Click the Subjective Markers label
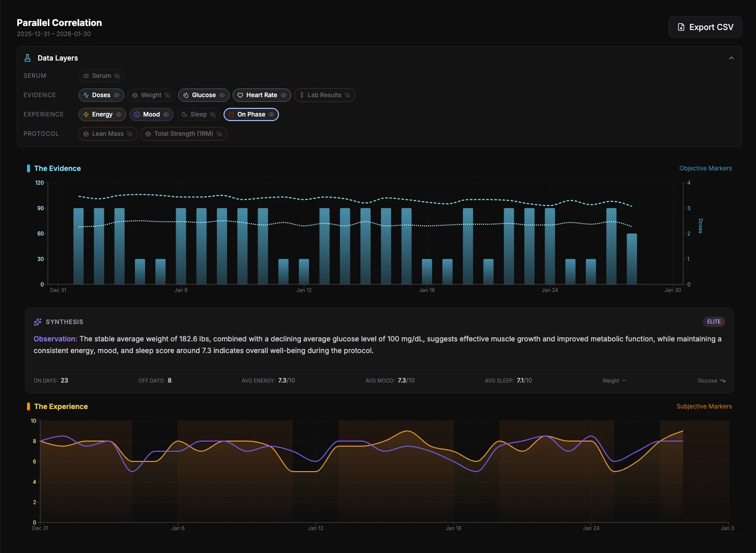 pyautogui.click(x=704, y=406)
